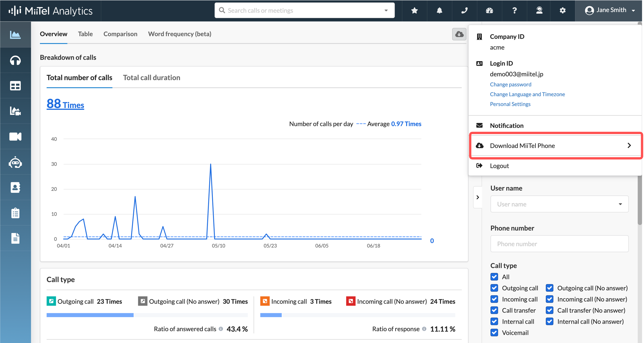
Task: Open the video camera meetings sidebar icon
Action: tap(15, 137)
